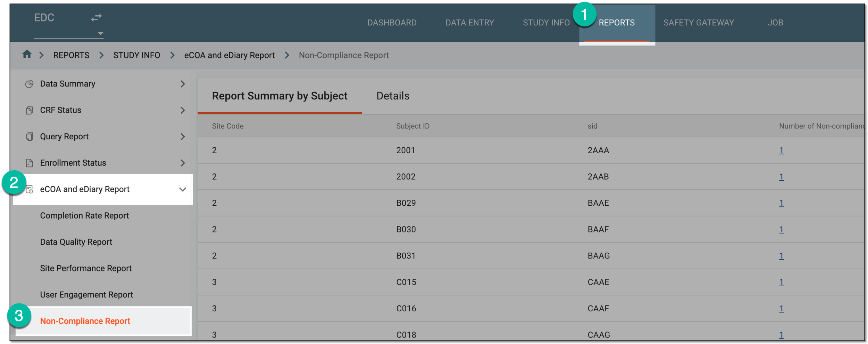Click the CRF Status clipboard icon
Viewport: 868px width, 344px height.
coord(29,110)
